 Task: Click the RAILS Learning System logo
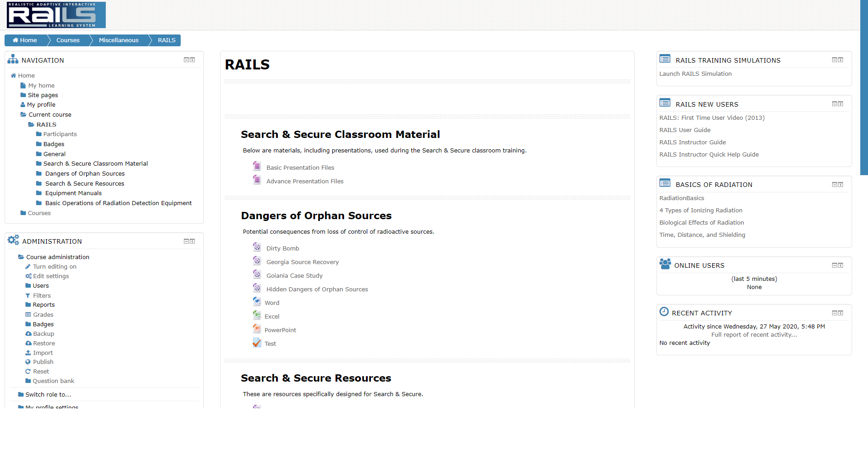pos(56,15)
